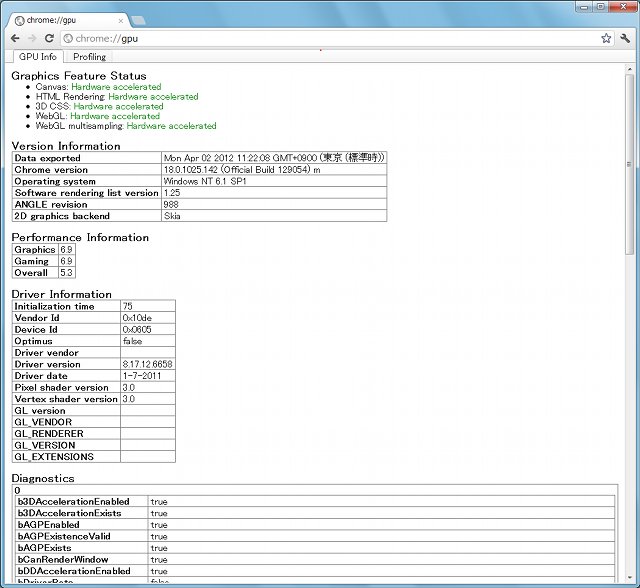
Task: Click the HTML Rendering Hardware accelerated status
Action: tap(153, 97)
